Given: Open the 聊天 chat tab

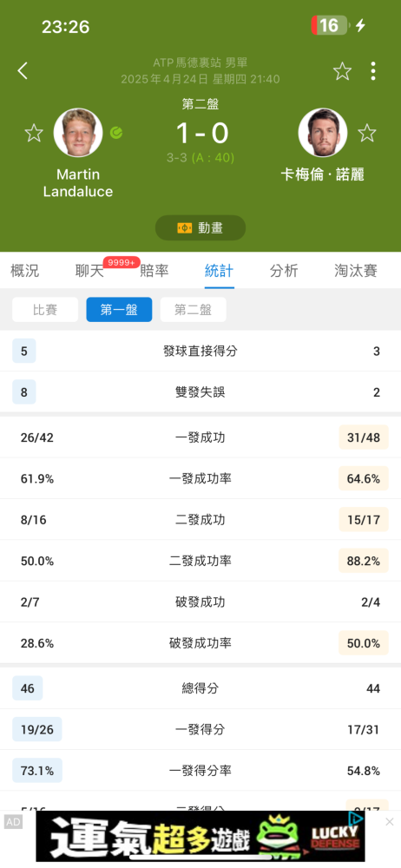Looking at the screenshot, I should [89, 271].
